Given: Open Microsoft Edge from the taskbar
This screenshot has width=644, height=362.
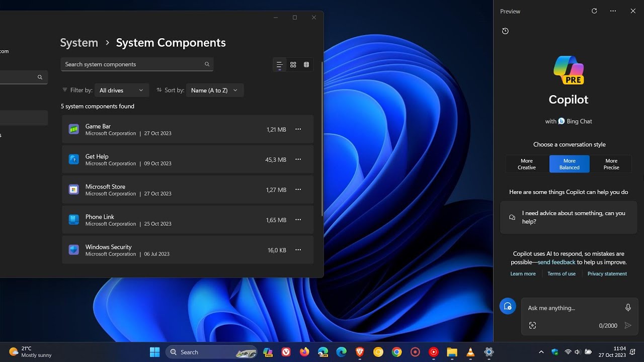Looking at the screenshot, I should coord(341,352).
